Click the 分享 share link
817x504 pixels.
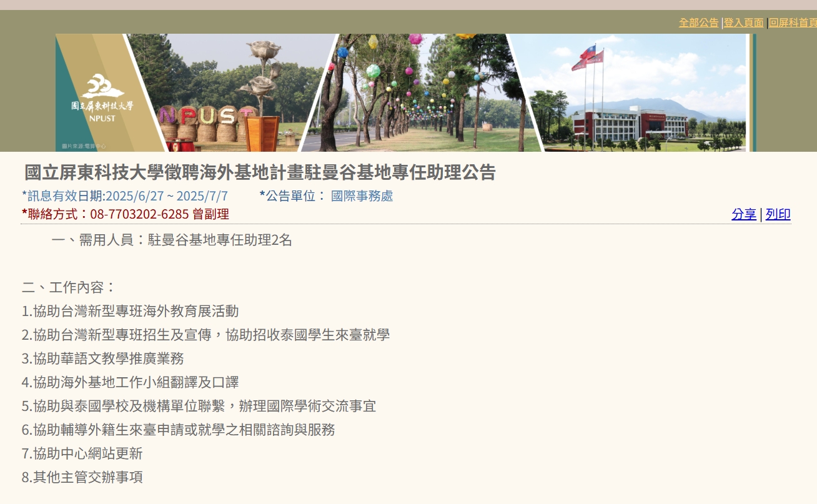(744, 214)
